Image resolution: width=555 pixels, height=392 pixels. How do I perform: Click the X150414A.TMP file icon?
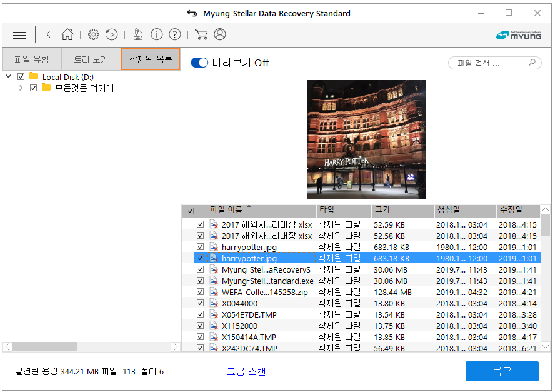click(214, 337)
